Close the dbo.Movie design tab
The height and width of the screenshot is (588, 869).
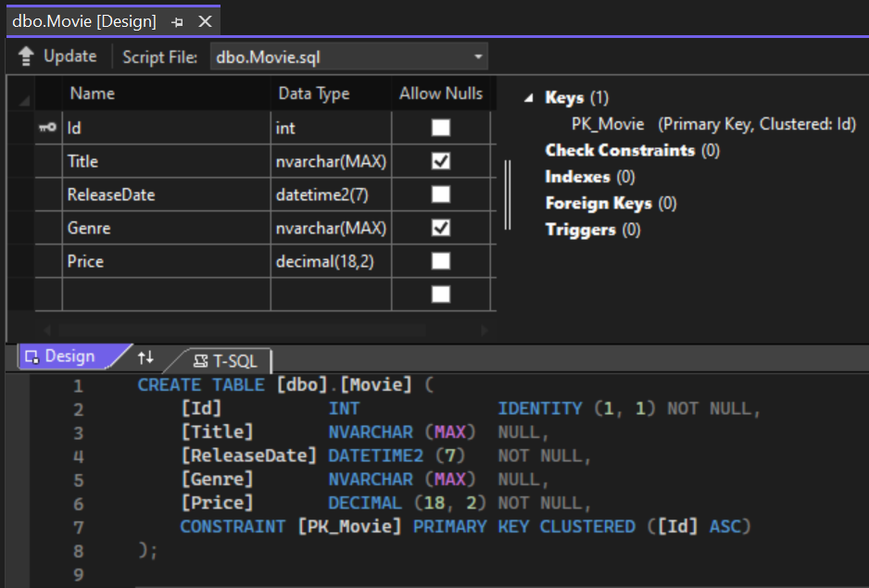[x=205, y=21]
